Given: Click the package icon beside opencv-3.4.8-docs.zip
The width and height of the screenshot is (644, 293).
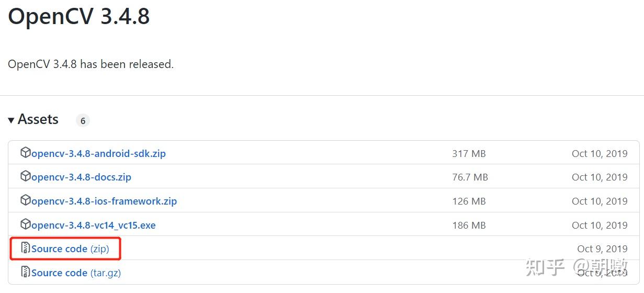Looking at the screenshot, I should click(25, 176).
